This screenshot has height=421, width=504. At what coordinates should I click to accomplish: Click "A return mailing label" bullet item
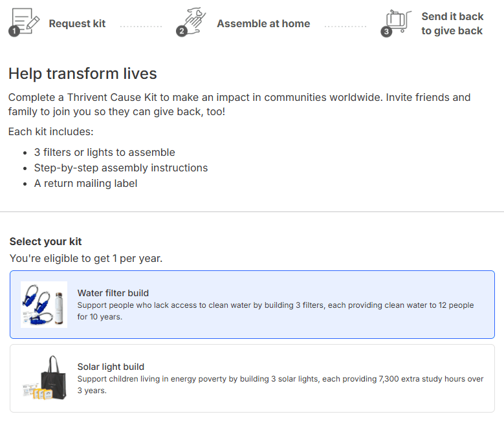(85, 184)
